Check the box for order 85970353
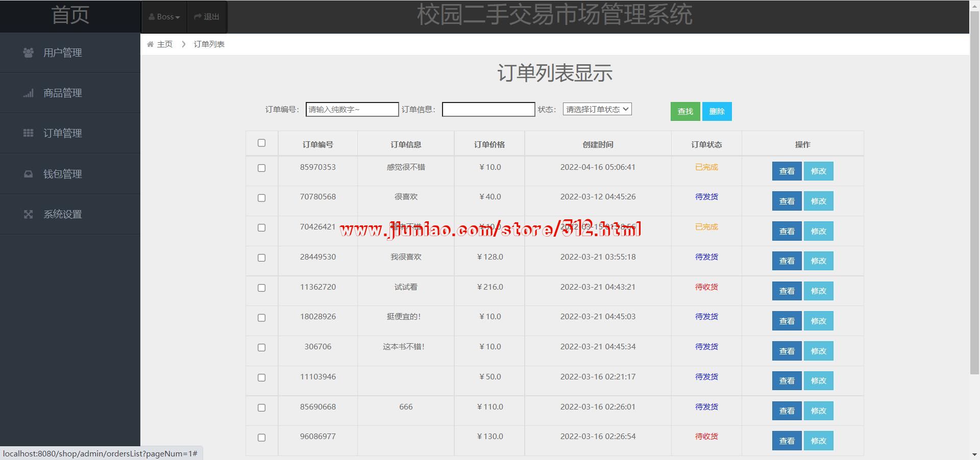 tap(262, 168)
